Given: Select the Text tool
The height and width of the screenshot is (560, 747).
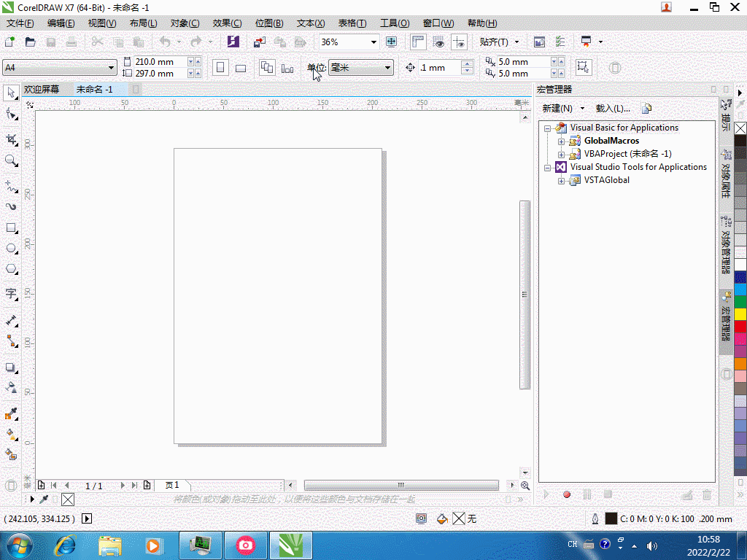Looking at the screenshot, I should 11,293.
